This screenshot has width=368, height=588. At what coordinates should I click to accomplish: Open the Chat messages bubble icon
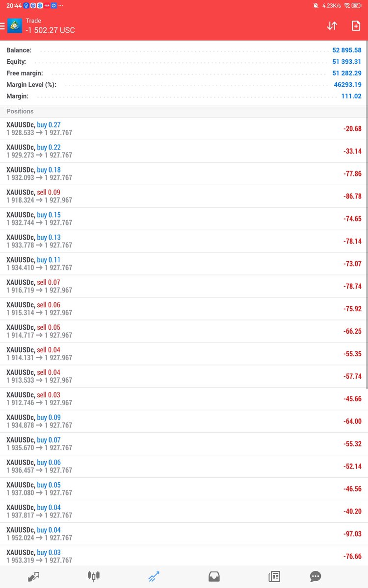[315, 577]
